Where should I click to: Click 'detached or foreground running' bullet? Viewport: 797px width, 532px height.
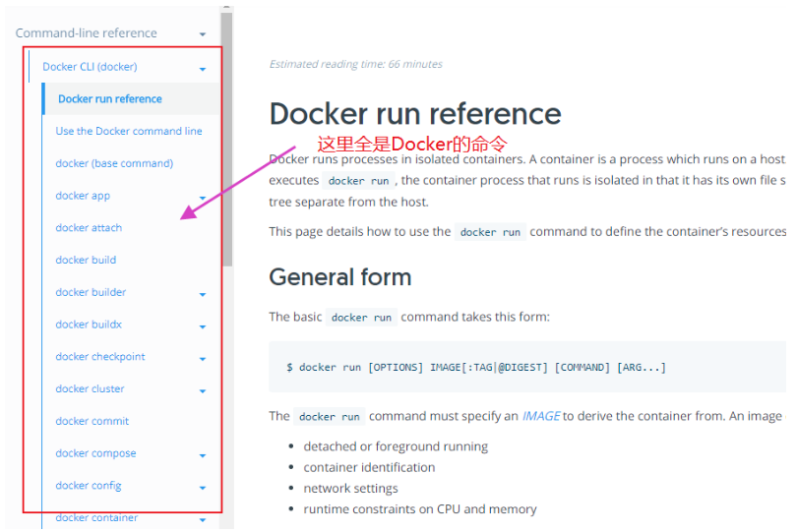click(396, 446)
